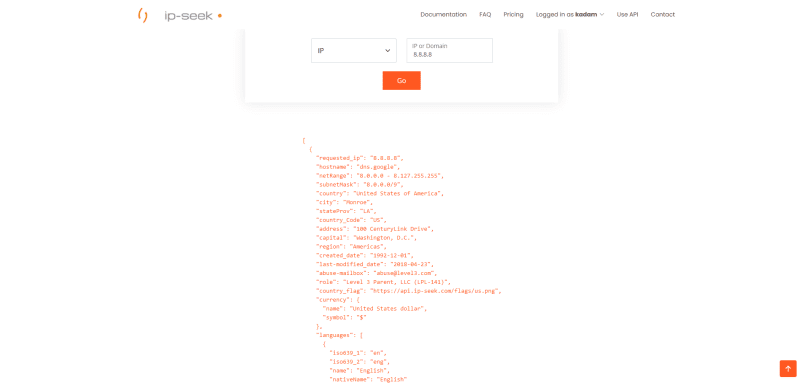Click the orange Go button
The width and height of the screenshot is (800, 383).
402,81
